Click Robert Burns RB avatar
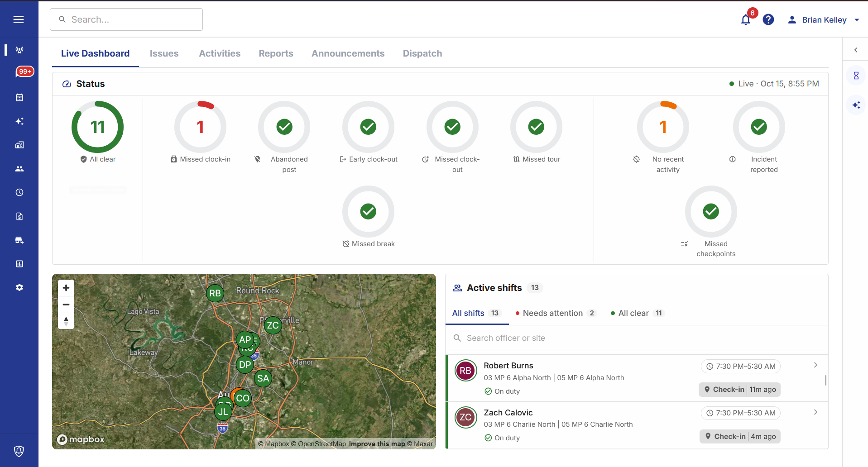 click(x=465, y=371)
